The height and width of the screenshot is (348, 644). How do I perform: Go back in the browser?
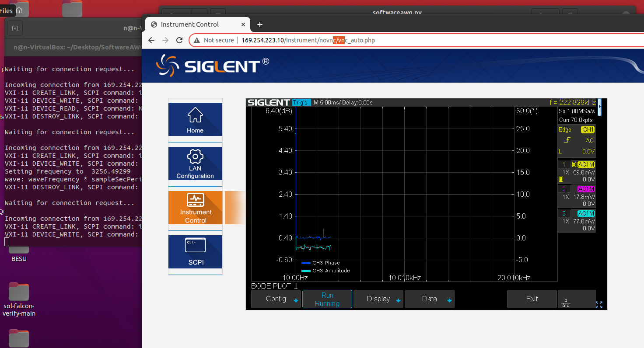[151, 40]
